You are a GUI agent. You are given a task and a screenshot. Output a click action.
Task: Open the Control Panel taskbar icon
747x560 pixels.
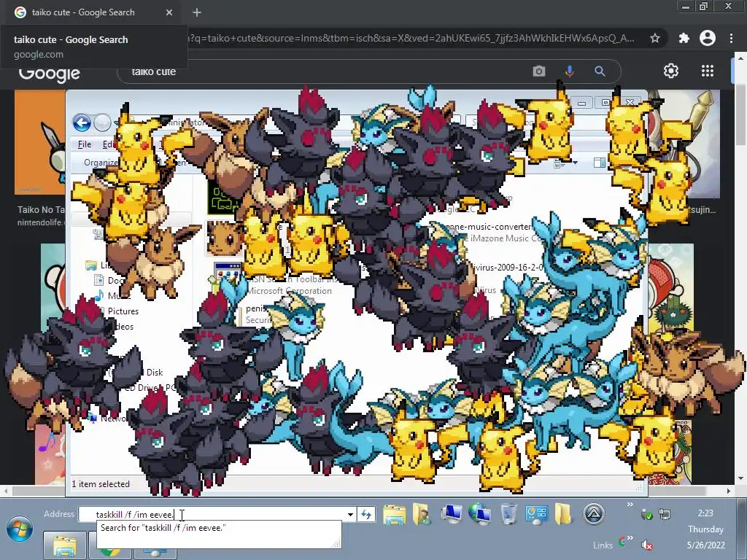[x=536, y=514]
